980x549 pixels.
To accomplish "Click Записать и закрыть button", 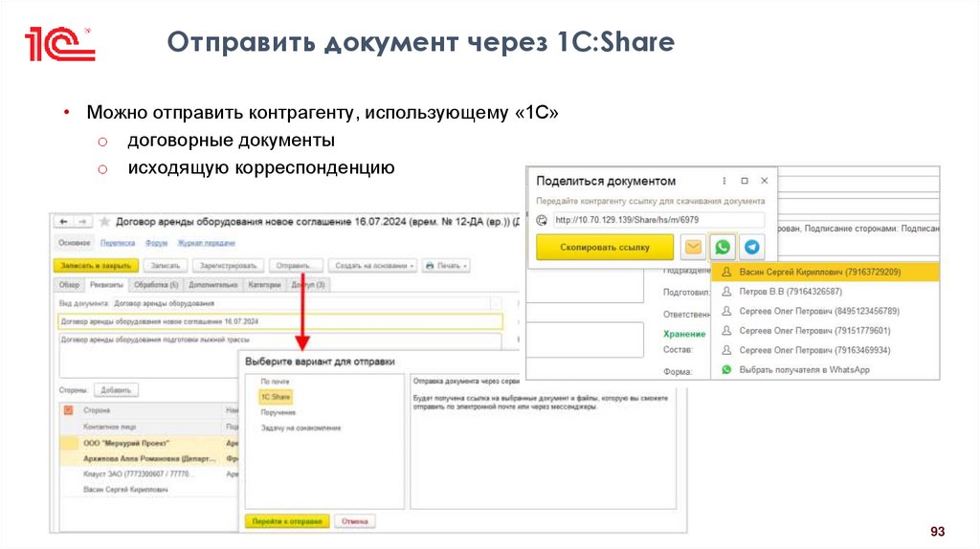I will pyautogui.click(x=97, y=266).
